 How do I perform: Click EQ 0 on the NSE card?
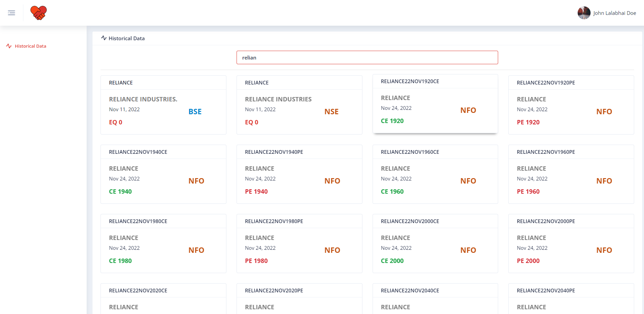coord(251,122)
